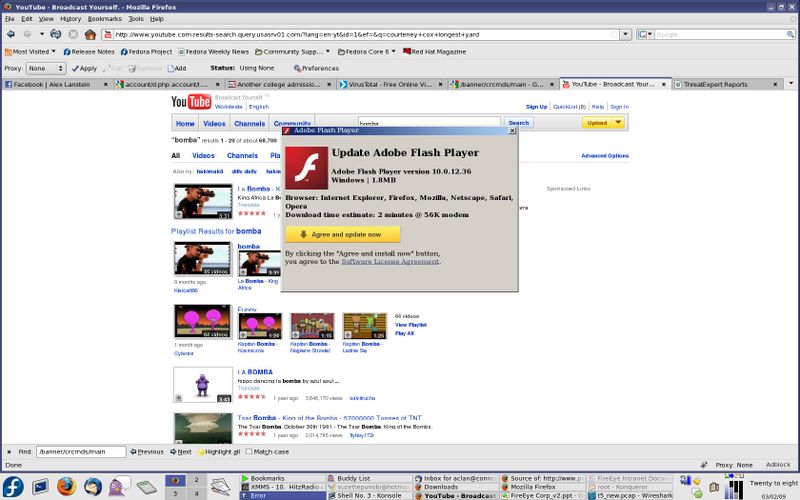Open Red Hat Magazine bookmark
Viewport: 800px width, 500px height.
(434, 52)
